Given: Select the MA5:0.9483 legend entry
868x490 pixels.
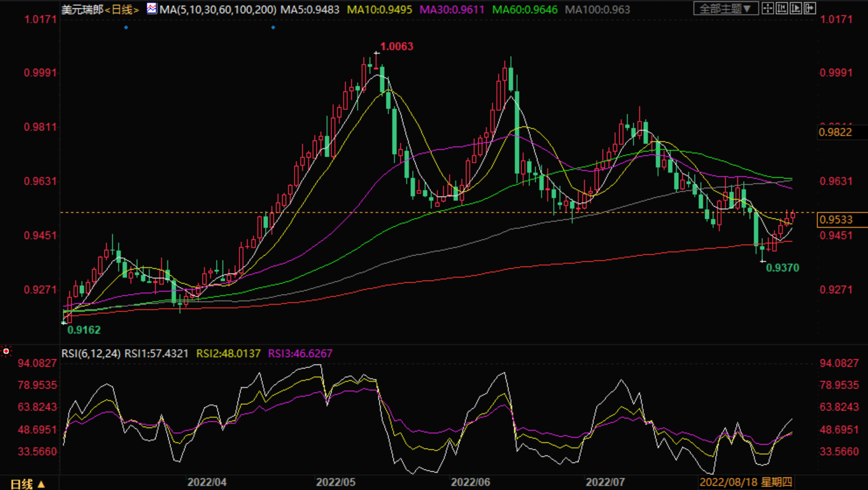Looking at the screenshot, I should click(310, 10).
